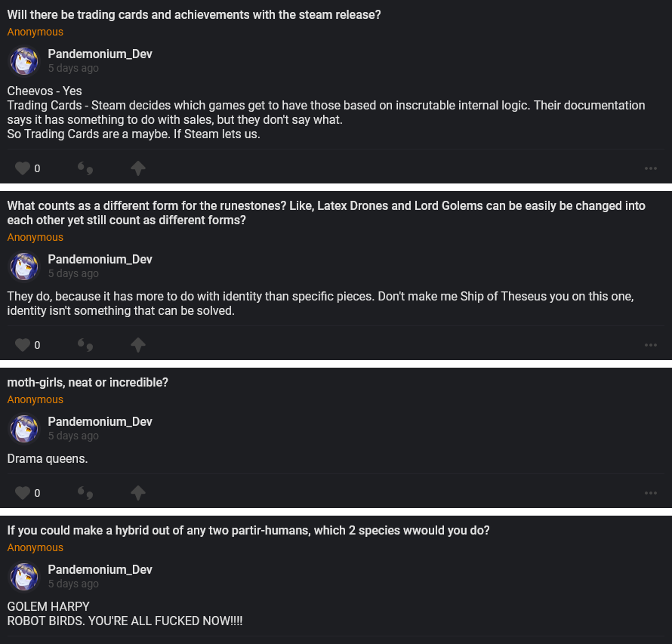The height and width of the screenshot is (644, 672).
Task: Open more options on moth-girls answer
Action: click(x=651, y=493)
